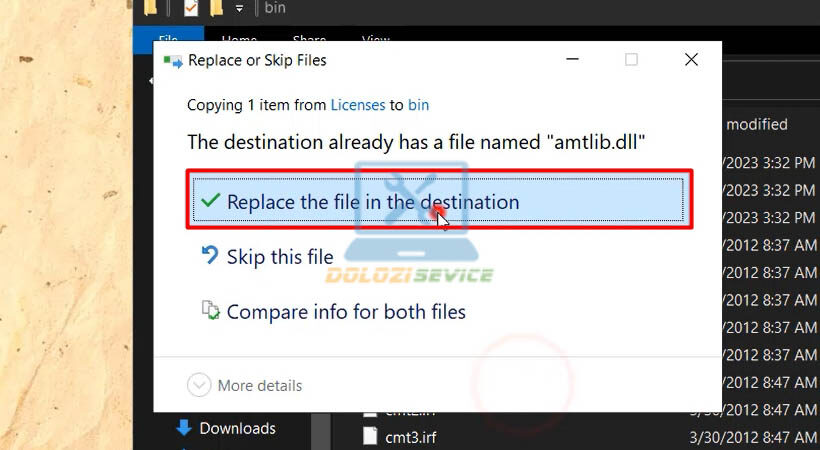This screenshot has height=450, width=820.
Task: Click properties checkmark icon in Explorer title bar
Action: (191, 8)
